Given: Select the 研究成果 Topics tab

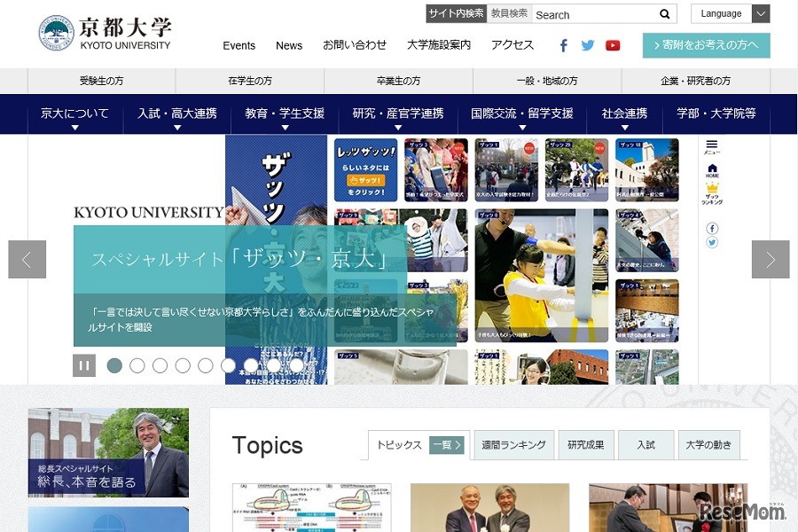Looking at the screenshot, I should (x=586, y=445).
